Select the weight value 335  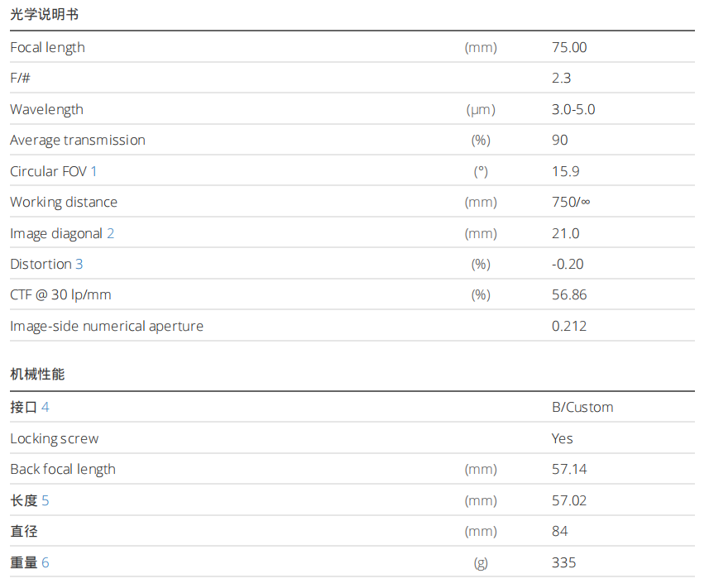pyautogui.click(x=563, y=562)
